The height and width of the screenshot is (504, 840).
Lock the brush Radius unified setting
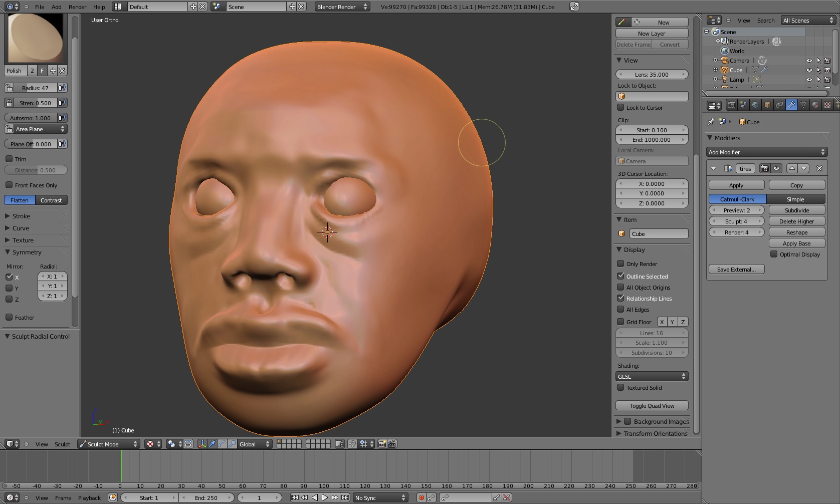tap(9, 88)
